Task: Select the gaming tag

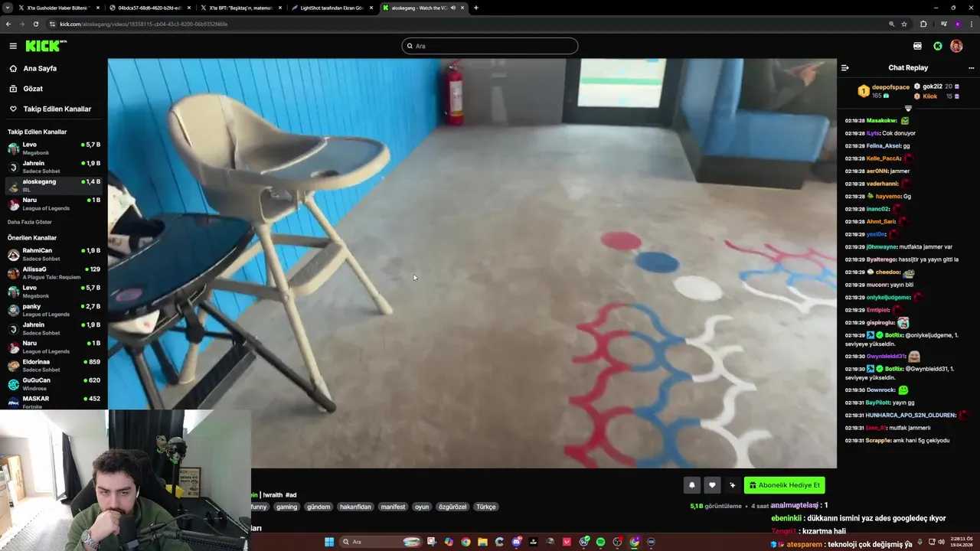Action: point(286,507)
